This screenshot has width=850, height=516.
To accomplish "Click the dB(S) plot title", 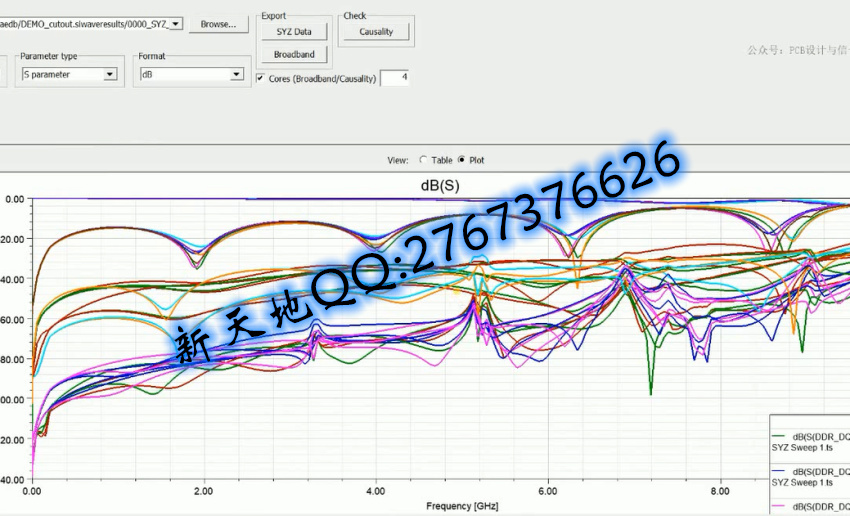I will pos(434,186).
